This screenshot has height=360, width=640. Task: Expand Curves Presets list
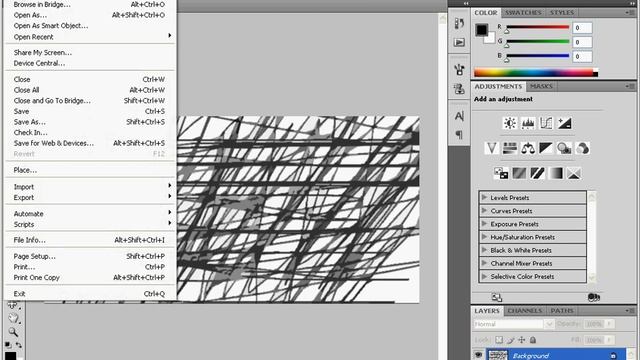tap(484, 211)
